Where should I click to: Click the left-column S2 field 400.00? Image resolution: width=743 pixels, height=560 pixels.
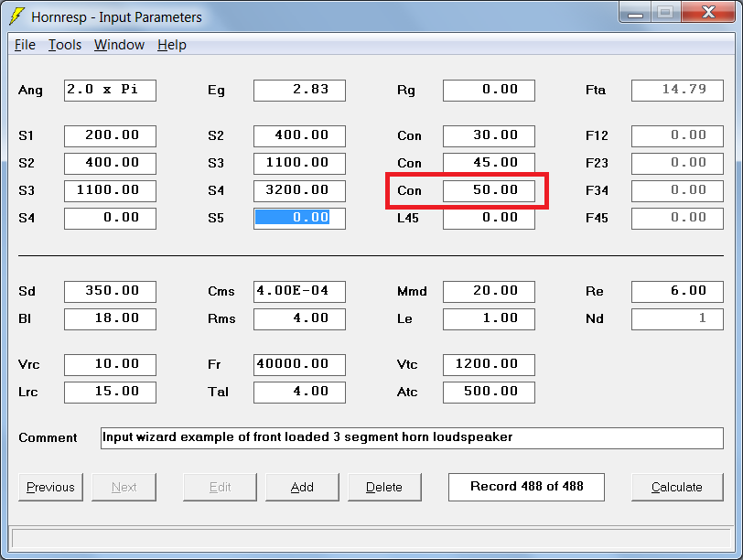[x=110, y=164]
